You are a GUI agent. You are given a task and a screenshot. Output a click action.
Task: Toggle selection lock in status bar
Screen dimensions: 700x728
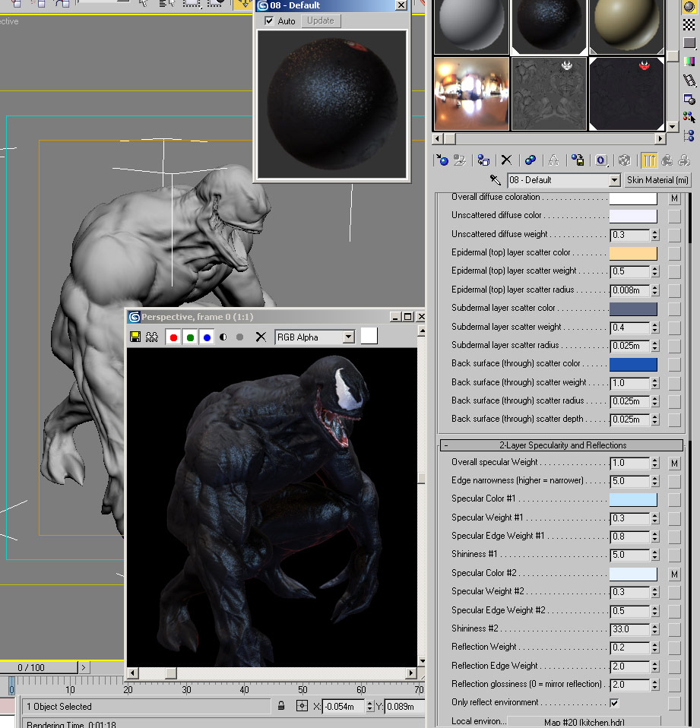click(281, 706)
